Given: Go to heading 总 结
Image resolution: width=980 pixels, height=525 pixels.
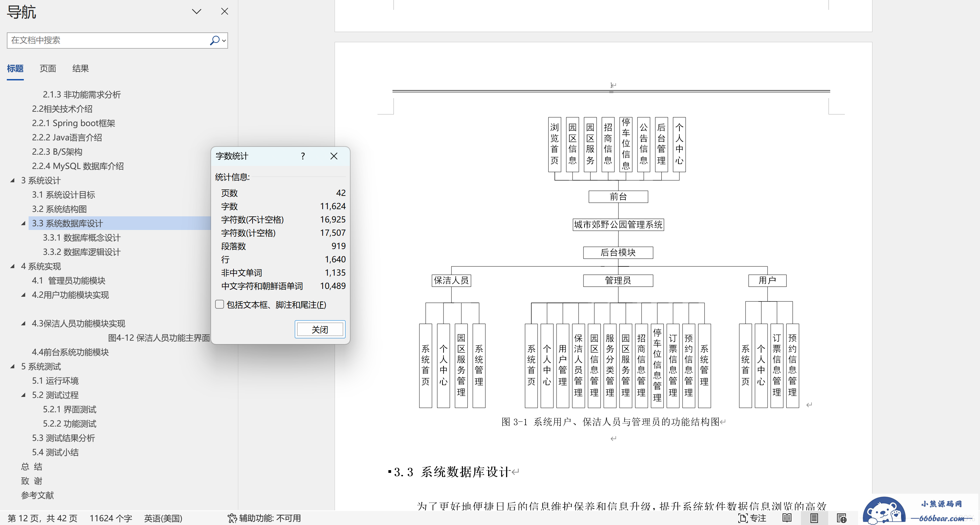Looking at the screenshot, I should [x=32, y=467].
